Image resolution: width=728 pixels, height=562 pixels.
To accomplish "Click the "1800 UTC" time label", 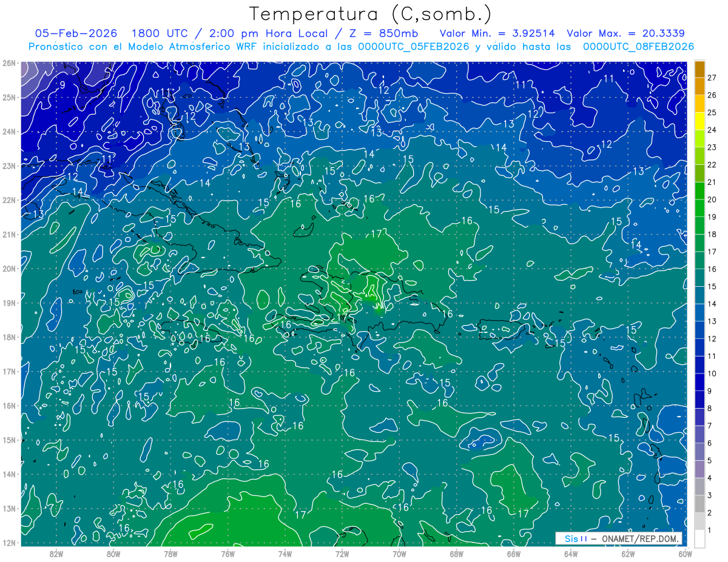I will coord(158,33).
